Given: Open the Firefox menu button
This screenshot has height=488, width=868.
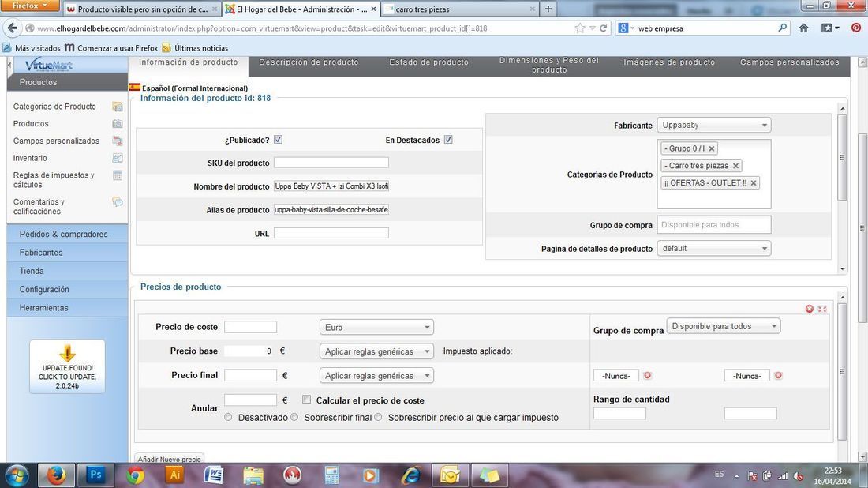Looking at the screenshot, I should click(32, 6).
